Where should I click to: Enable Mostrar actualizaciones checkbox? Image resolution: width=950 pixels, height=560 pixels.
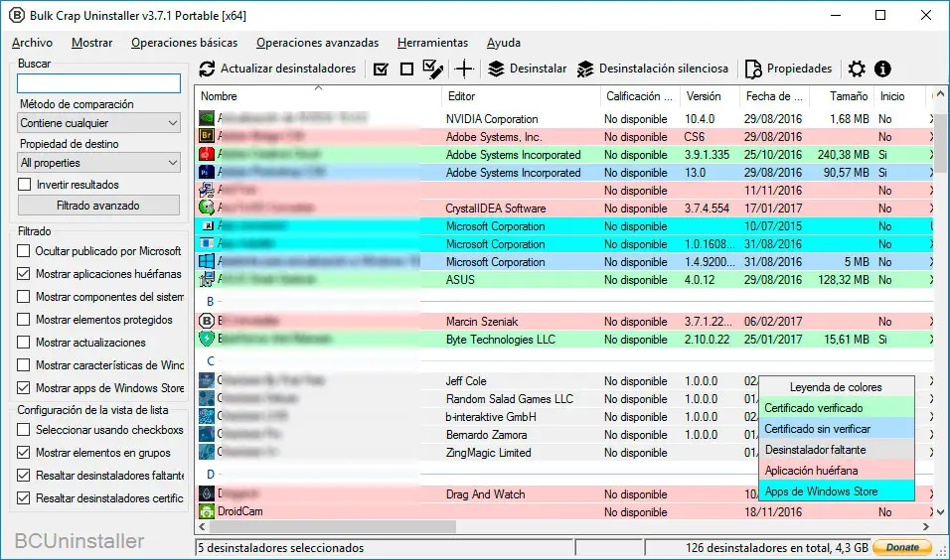click(23, 342)
